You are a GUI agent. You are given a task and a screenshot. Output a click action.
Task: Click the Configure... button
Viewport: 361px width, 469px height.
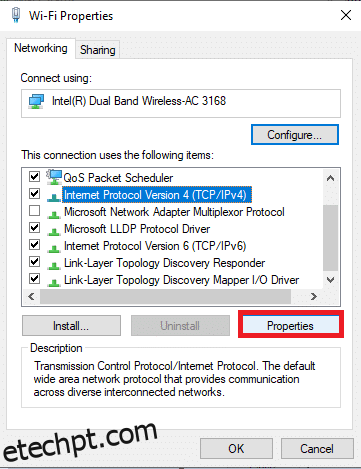click(295, 135)
